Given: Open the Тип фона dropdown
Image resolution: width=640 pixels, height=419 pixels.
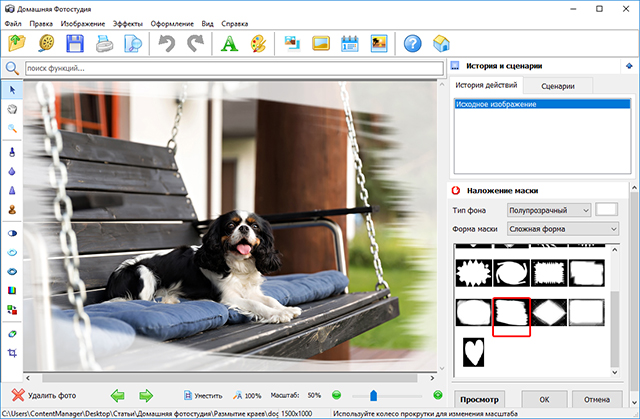Looking at the screenshot, I should tap(549, 210).
